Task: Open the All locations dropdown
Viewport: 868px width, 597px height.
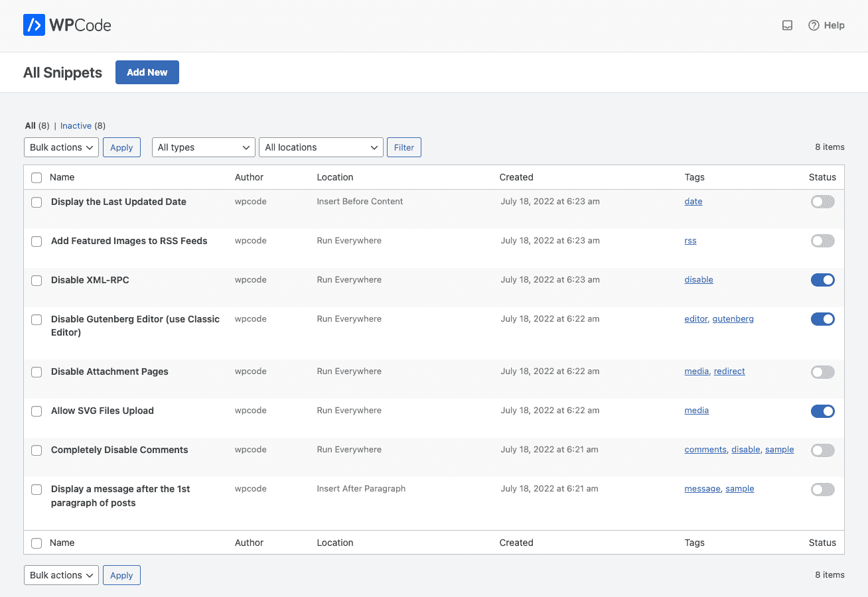Action: coord(321,147)
